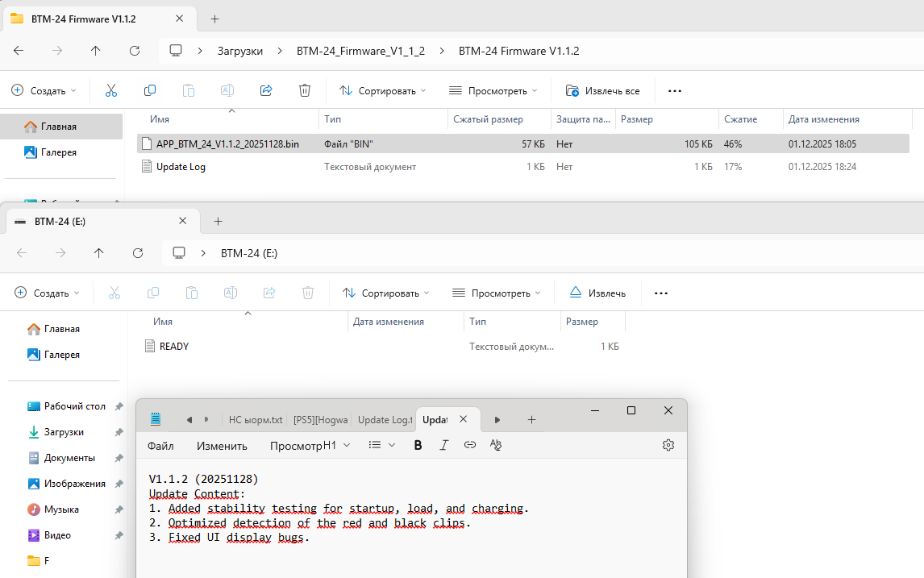Click the Извлечь eject button for E: drive
924x578 pixels.
point(597,293)
